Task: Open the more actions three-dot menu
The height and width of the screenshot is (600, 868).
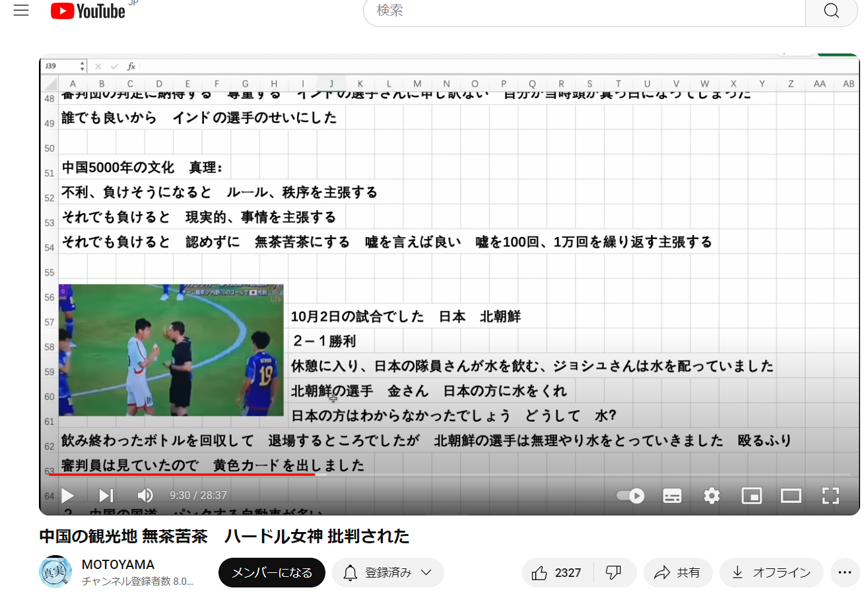Action: (845, 573)
